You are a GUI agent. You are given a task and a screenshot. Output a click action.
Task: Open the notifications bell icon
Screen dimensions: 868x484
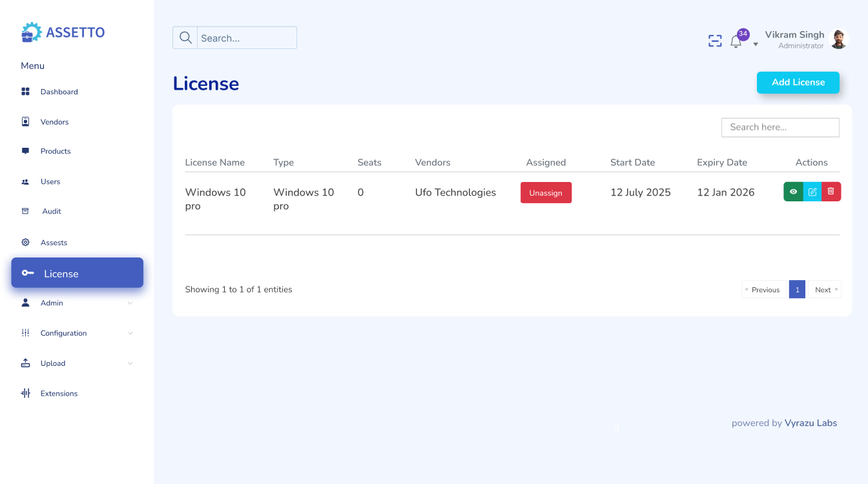pyautogui.click(x=736, y=42)
